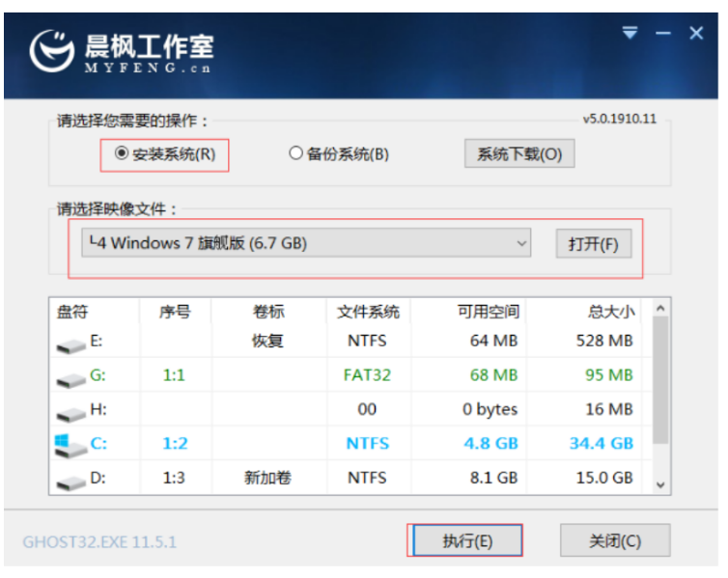
Task: Select the 68 MB free space cell
Action: (x=493, y=375)
